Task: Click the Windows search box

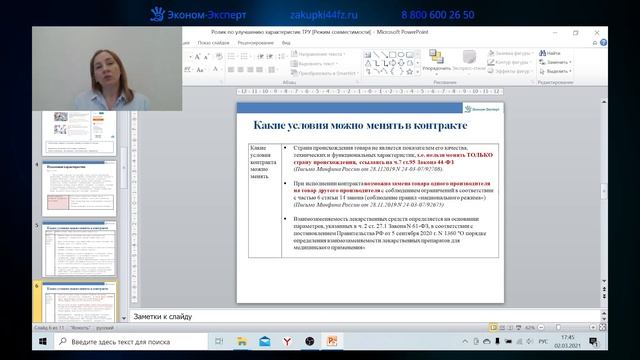Action: click(130, 342)
